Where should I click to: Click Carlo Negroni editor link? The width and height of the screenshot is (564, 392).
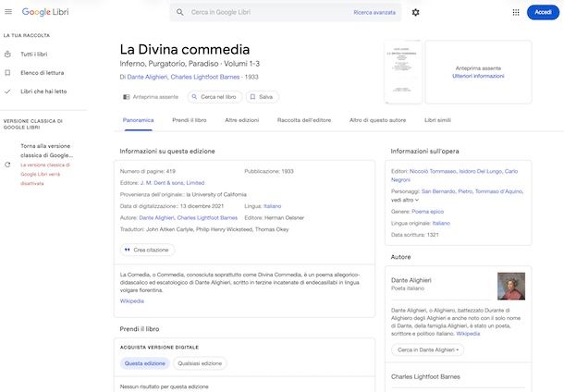click(511, 172)
